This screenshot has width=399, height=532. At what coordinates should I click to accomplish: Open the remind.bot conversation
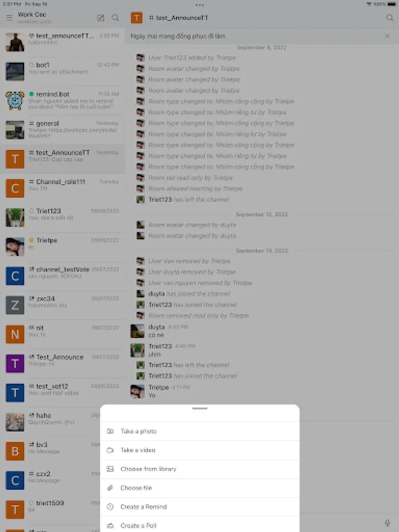63,100
